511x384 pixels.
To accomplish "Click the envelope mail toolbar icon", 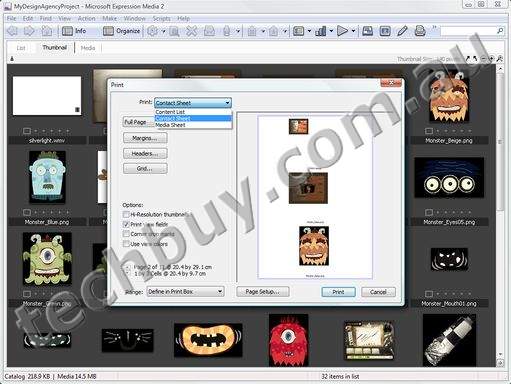I will pyautogui.click(x=209, y=31).
